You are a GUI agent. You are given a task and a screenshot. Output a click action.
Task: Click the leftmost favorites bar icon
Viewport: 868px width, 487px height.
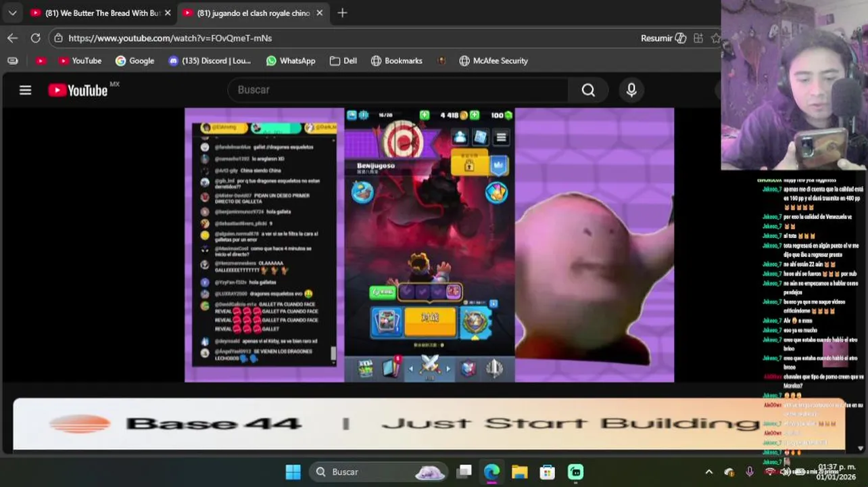(x=12, y=61)
